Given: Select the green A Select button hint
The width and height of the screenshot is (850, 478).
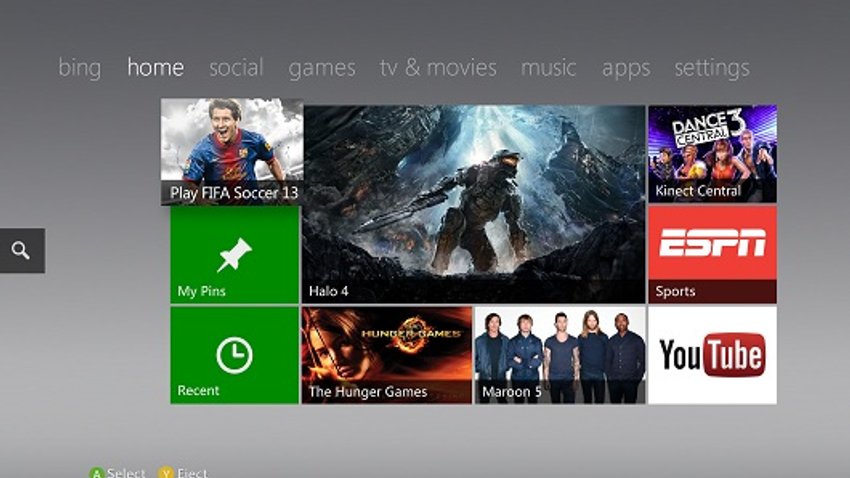Looking at the screenshot, I should (x=118, y=473).
